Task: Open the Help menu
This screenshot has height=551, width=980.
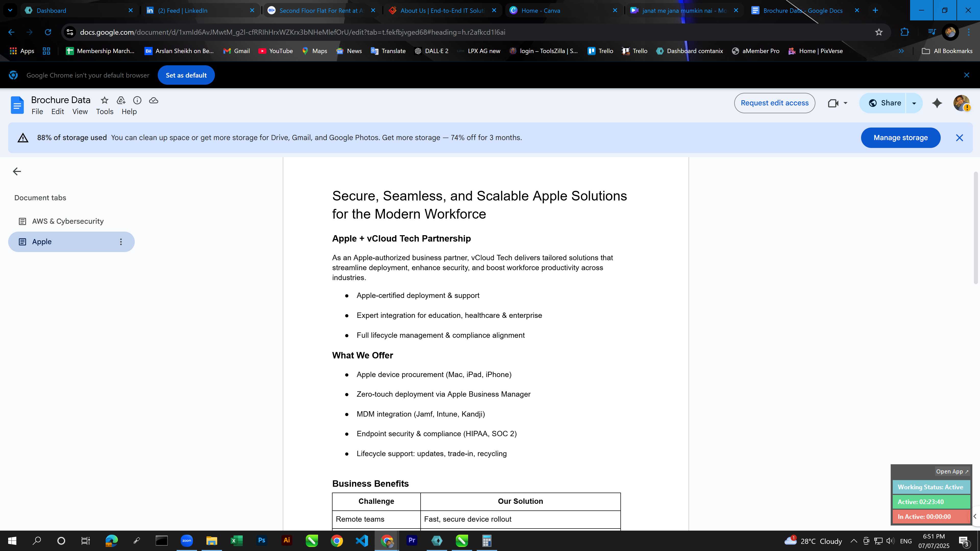Action: tap(129, 111)
